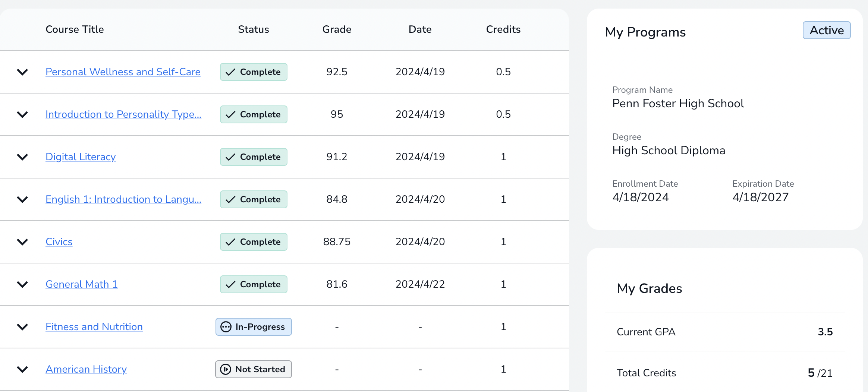Click the 2024/4/22 date for General Math 1

point(420,284)
